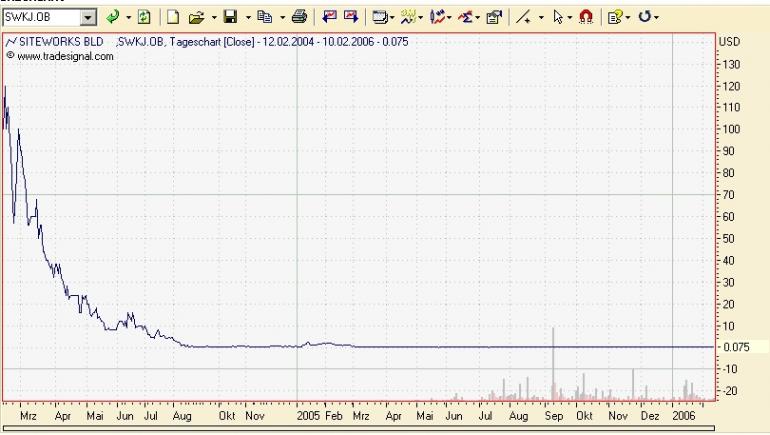The height and width of the screenshot is (435, 770).
Task: Click the green back arrow icon
Action: [x=112, y=17]
